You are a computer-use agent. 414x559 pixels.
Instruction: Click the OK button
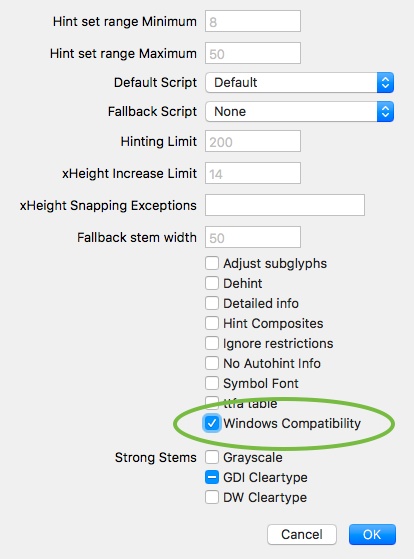pyautogui.click(x=372, y=534)
